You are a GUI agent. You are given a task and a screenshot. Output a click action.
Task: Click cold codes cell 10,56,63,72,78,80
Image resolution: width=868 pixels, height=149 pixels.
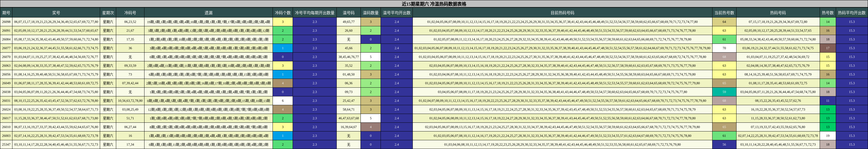130,101
